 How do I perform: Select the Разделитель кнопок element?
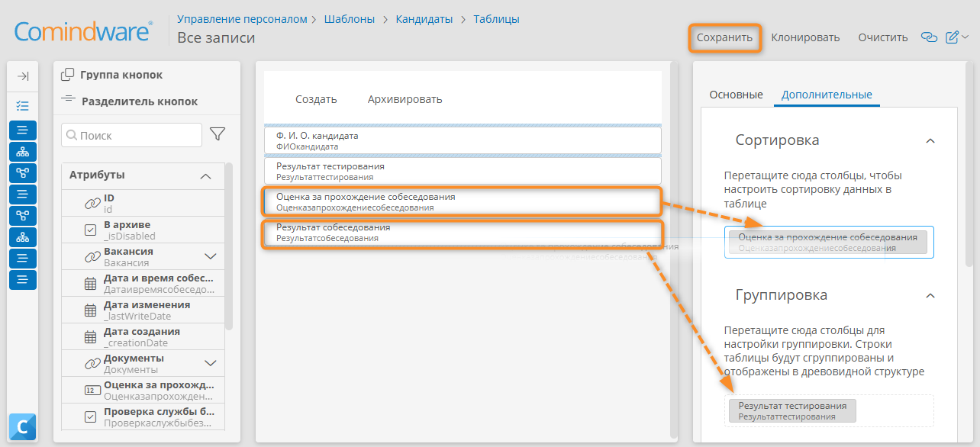pos(129,101)
